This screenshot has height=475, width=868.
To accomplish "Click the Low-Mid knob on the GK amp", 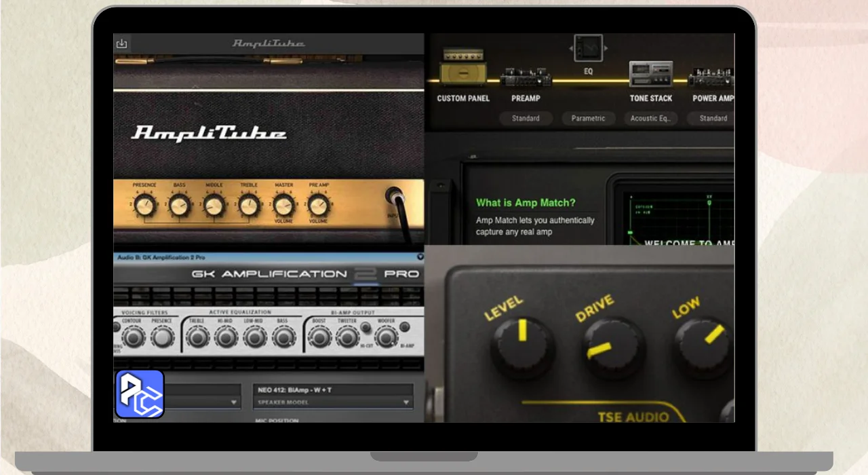I will (x=254, y=337).
